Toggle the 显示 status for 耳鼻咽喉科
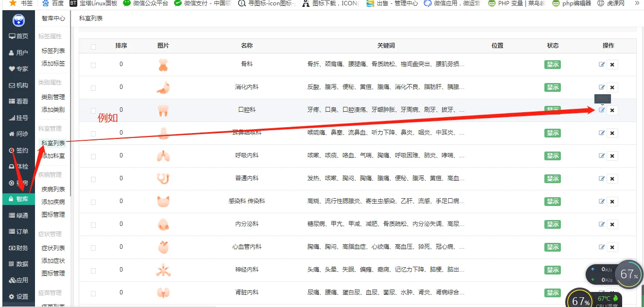 553,133
